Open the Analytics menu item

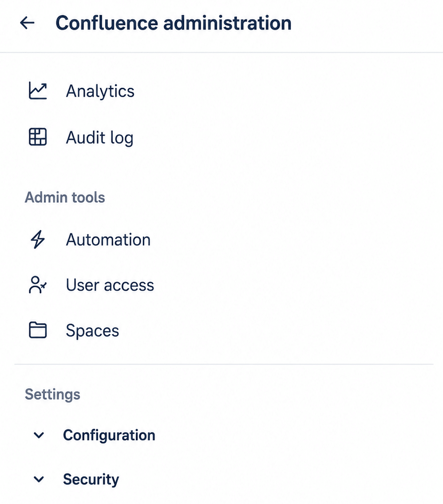pyautogui.click(x=100, y=91)
